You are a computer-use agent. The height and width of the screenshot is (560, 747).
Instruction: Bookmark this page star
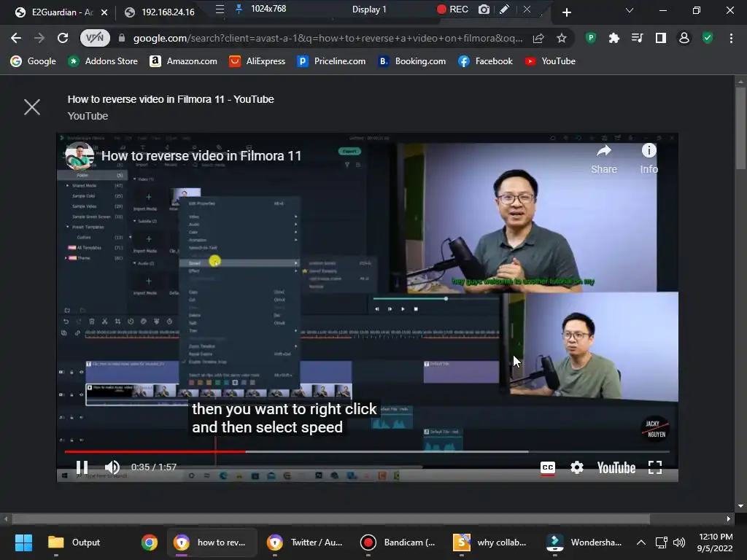(x=562, y=38)
